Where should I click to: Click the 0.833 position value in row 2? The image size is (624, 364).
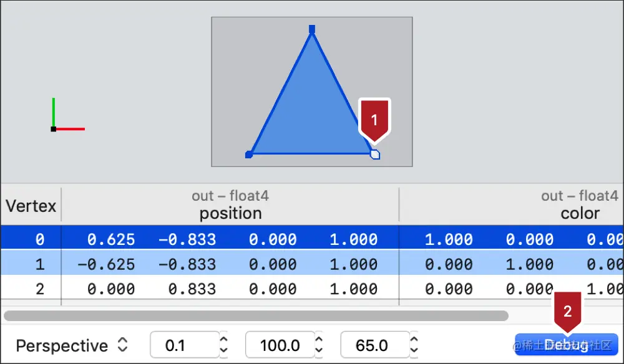point(192,289)
